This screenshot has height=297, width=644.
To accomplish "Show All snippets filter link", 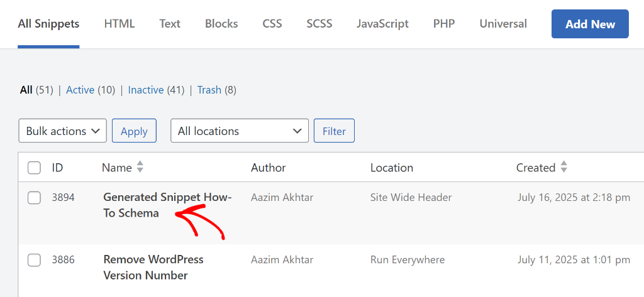I will pos(26,90).
